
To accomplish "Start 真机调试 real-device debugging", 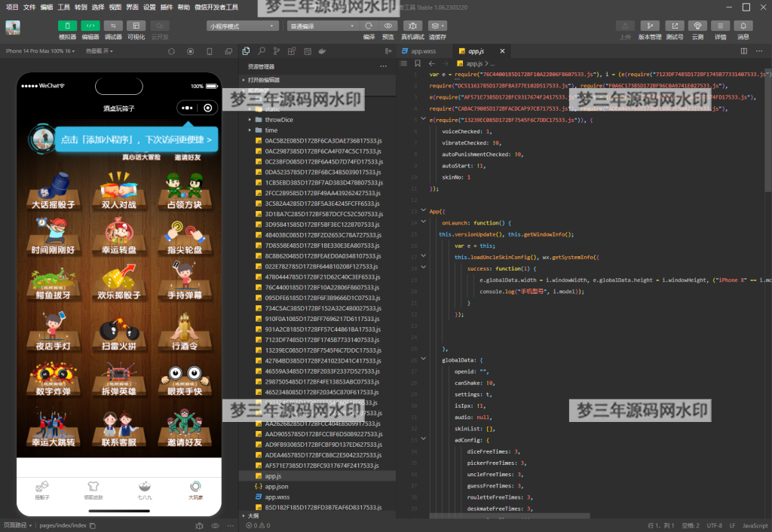I will click(412, 26).
